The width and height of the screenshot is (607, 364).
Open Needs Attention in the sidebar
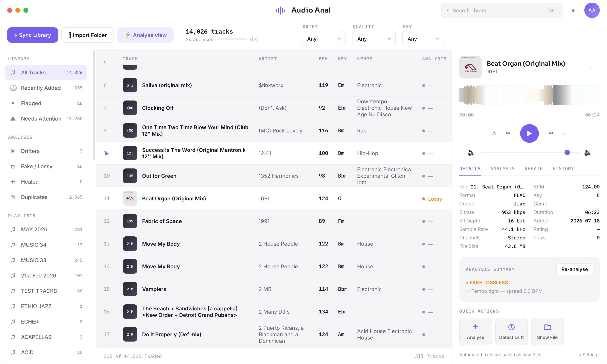coord(46,119)
